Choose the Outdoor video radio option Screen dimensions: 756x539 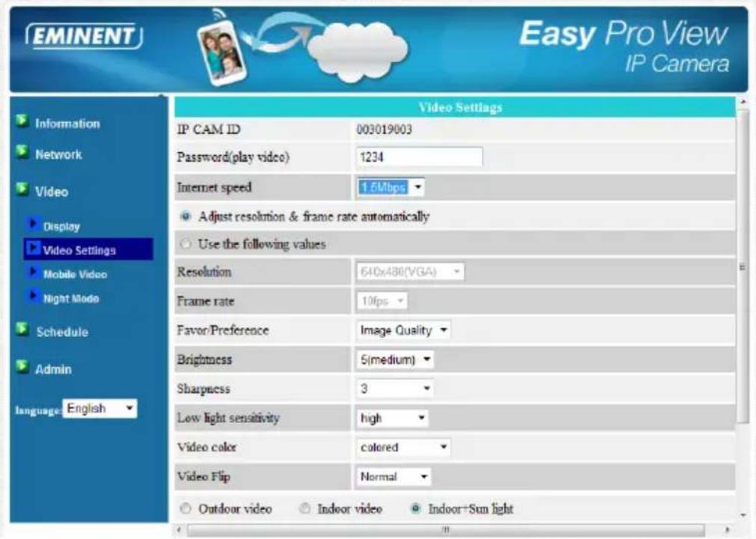point(185,508)
